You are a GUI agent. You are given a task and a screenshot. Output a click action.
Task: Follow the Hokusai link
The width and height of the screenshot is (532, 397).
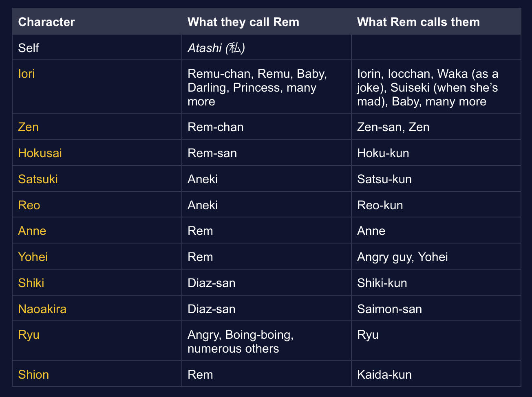(x=40, y=153)
